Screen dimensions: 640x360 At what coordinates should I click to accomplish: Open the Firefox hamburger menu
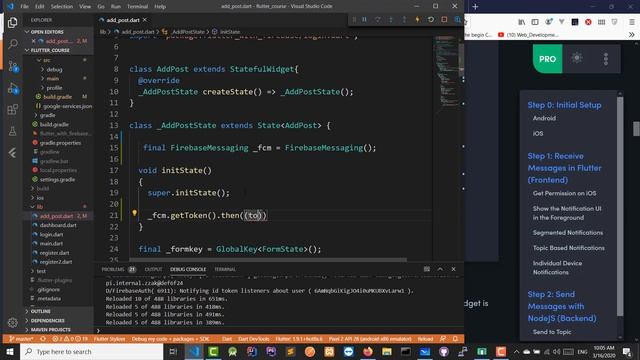coord(631,22)
